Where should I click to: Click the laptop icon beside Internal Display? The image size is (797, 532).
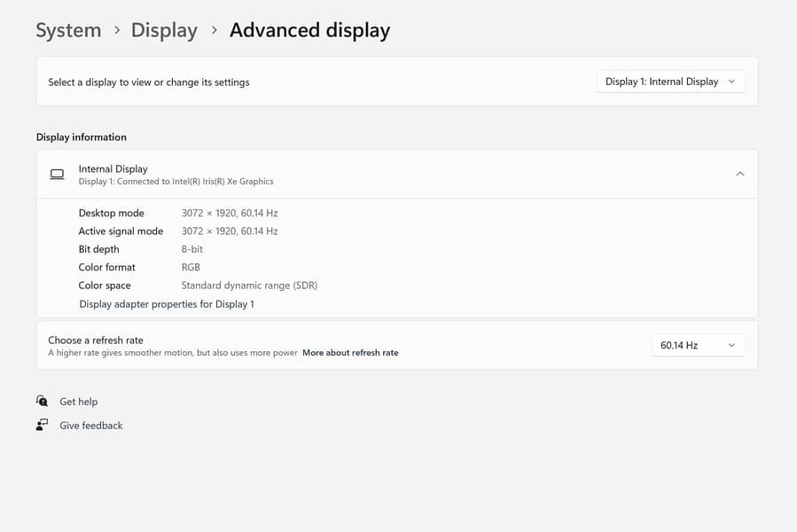57,175
